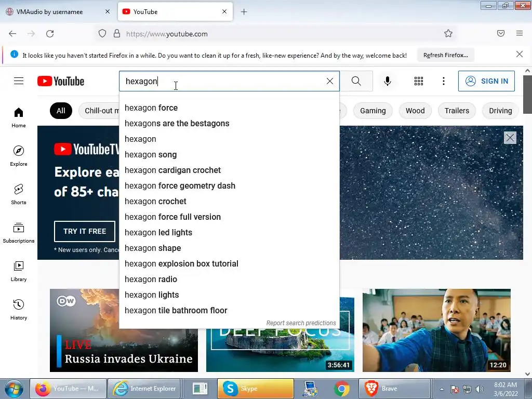This screenshot has height=399, width=532.
Task: Open Explore in the sidebar
Action: pos(19,156)
